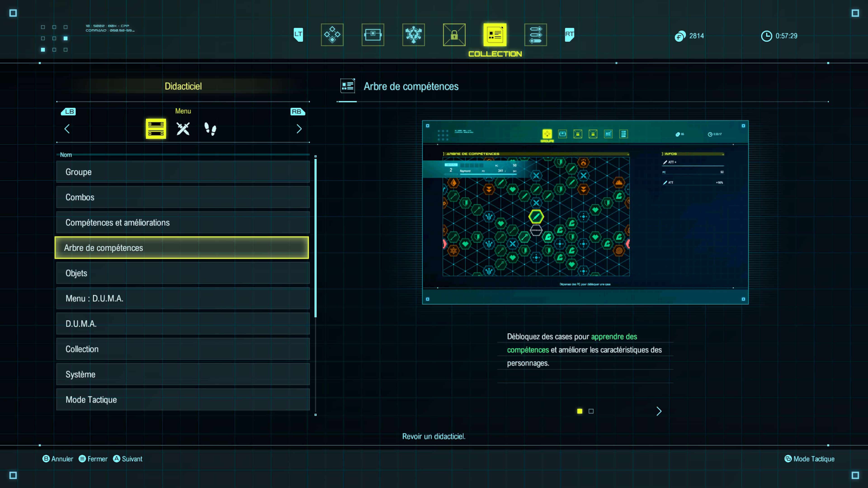Image resolution: width=868 pixels, height=488 pixels.
Task: Click the Annuler button prompt
Action: pyautogui.click(x=58, y=459)
